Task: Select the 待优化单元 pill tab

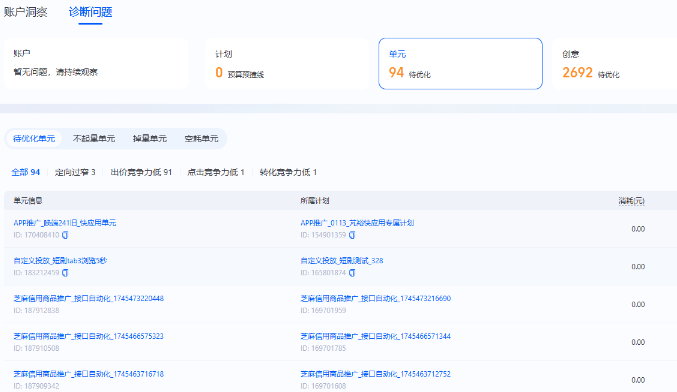Action: tap(34, 139)
